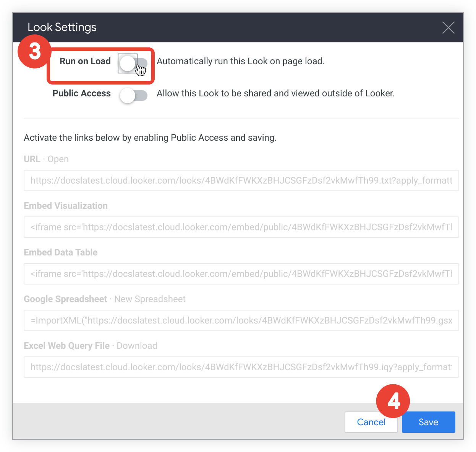Click Download next to Excel Web Query File
The height and width of the screenshot is (452, 476).
pos(137,346)
